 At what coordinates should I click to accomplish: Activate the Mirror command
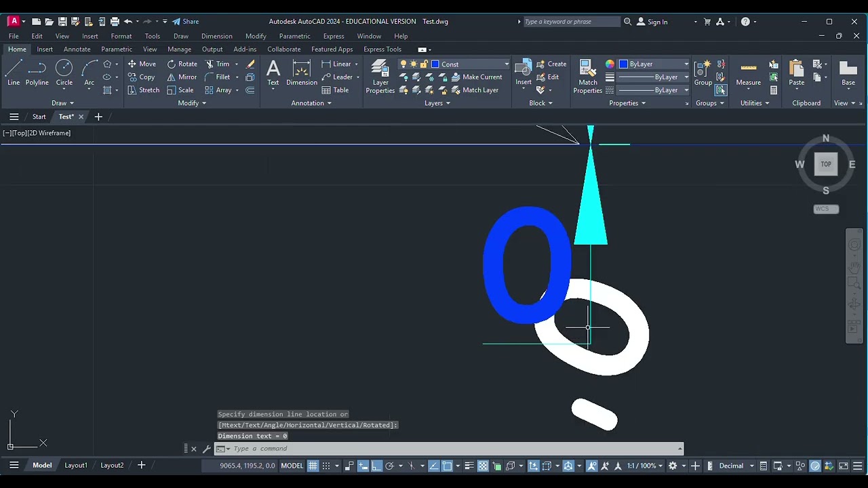click(x=182, y=77)
